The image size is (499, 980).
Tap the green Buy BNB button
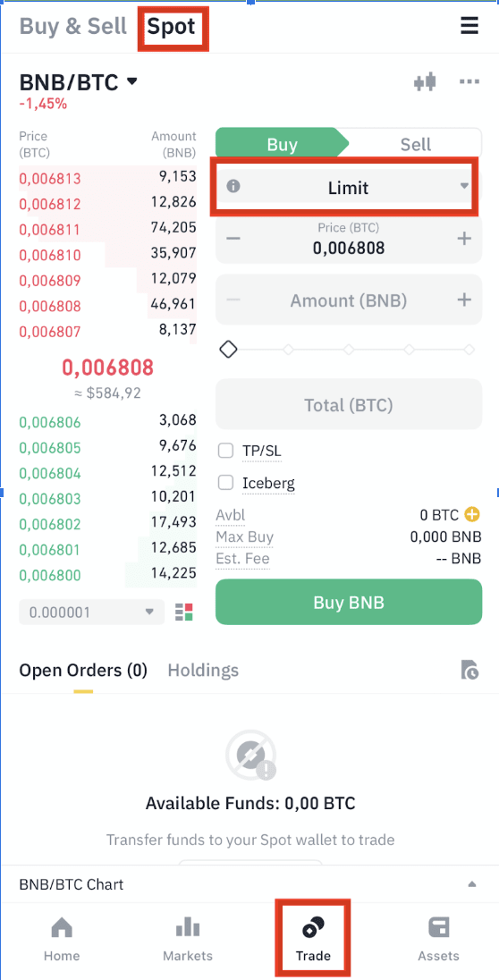[x=349, y=603]
